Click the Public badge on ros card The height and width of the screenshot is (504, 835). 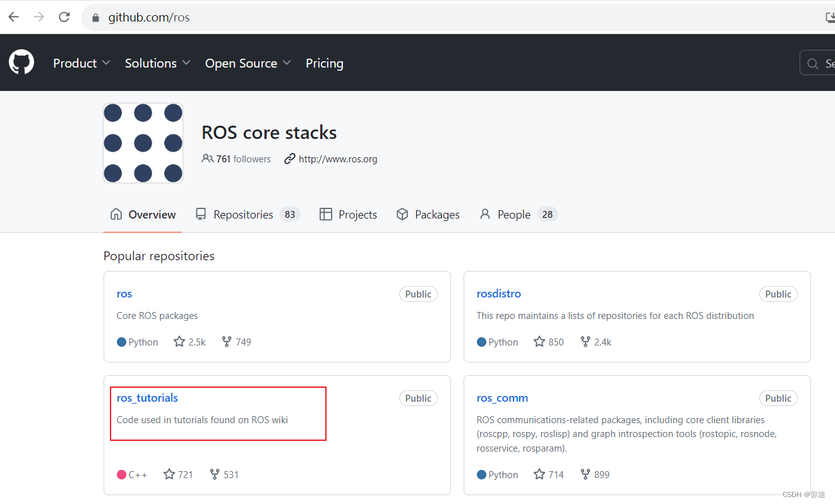pos(418,294)
